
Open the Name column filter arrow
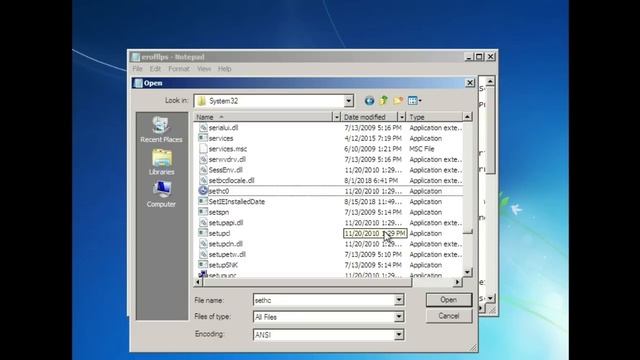pyautogui.click(x=336, y=117)
